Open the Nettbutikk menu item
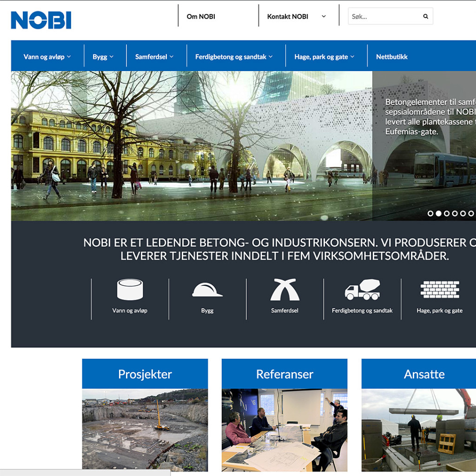Viewport: 476px width, 476px height. pyautogui.click(x=391, y=56)
